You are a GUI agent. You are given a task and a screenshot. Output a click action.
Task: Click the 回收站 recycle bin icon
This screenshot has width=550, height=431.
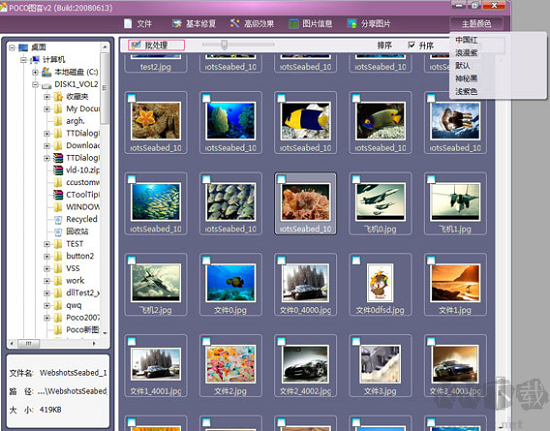pyautogui.click(x=58, y=231)
